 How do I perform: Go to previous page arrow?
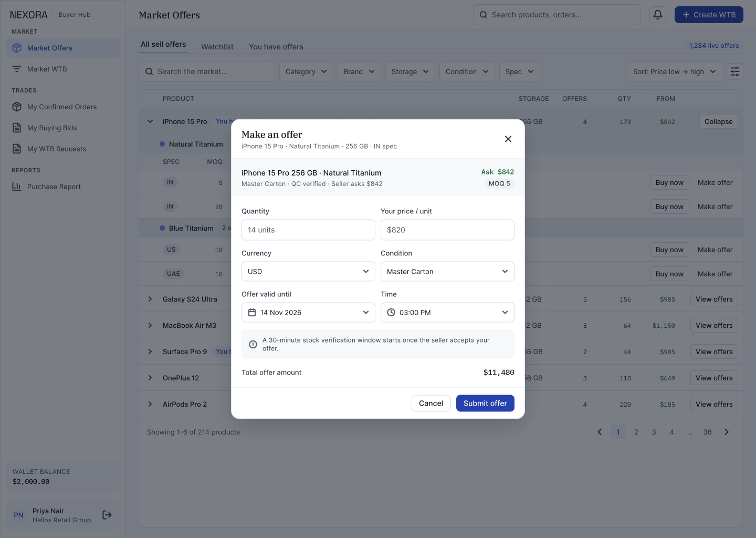click(600, 432)
